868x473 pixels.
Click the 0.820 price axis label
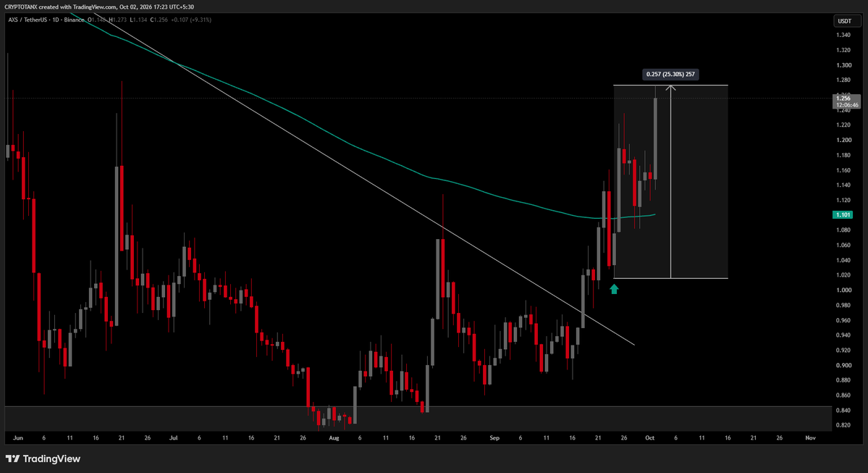pos(843,425)
